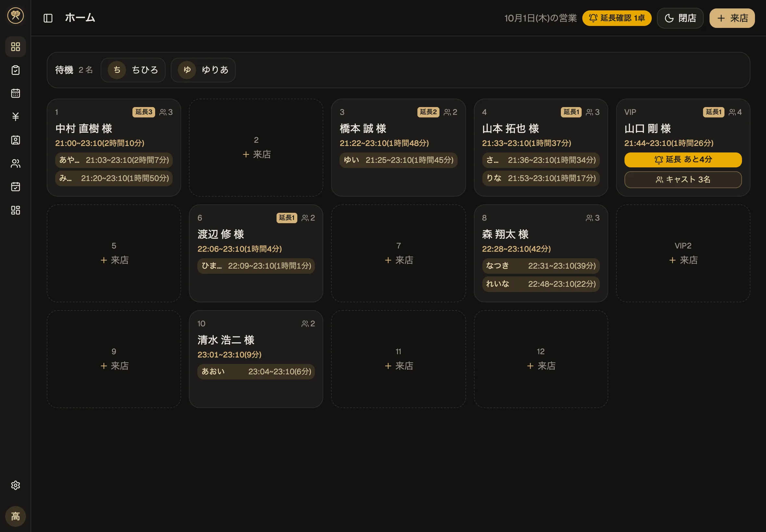
Task: Open table 8 card for 森 翔太 様
Action: coord(540,253)
